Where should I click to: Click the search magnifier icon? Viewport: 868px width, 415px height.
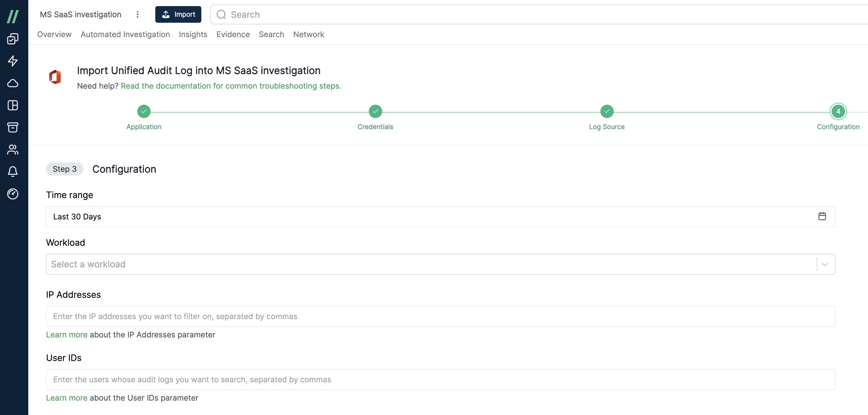(221, 14)
